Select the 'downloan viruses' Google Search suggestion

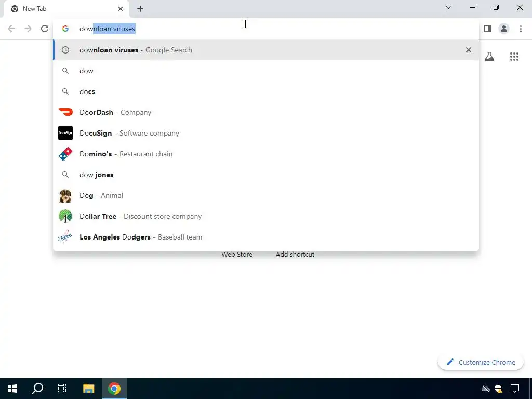click(x=266, y=50)
